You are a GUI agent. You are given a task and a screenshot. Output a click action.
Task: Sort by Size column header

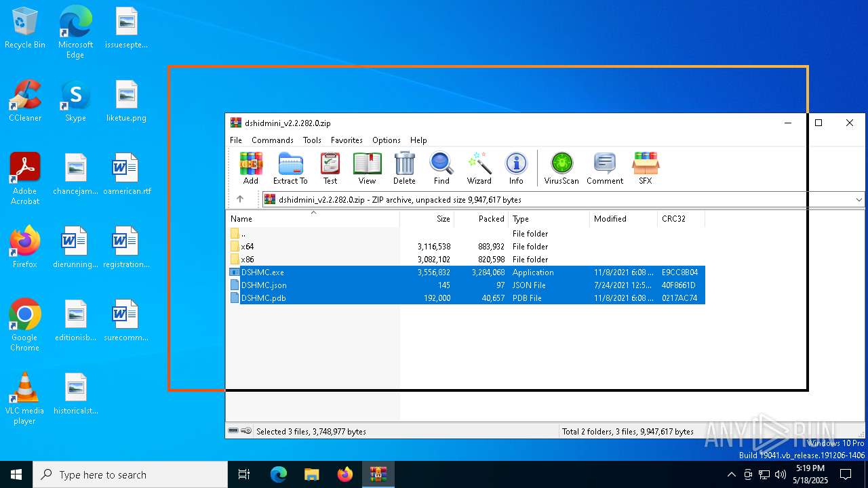click(x=427, y=219)
